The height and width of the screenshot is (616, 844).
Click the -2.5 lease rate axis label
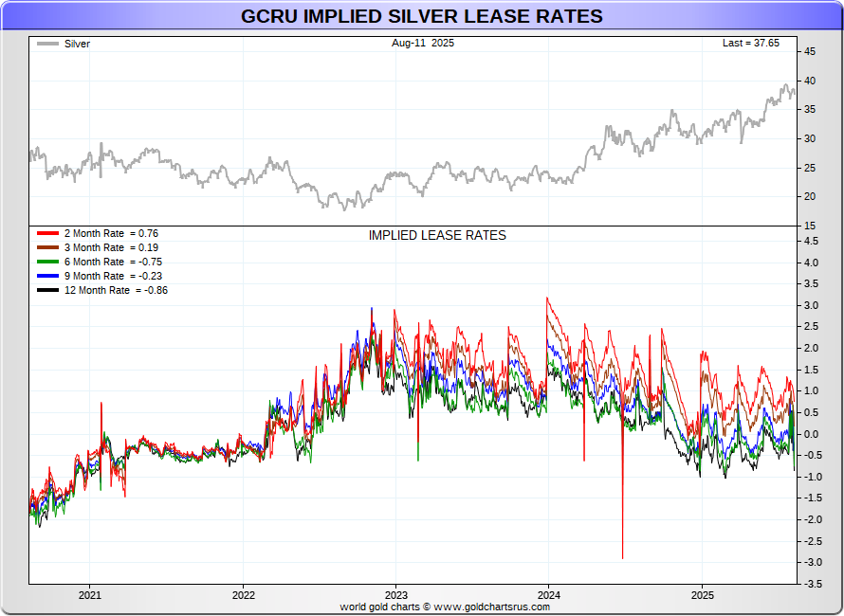[813, 541]
